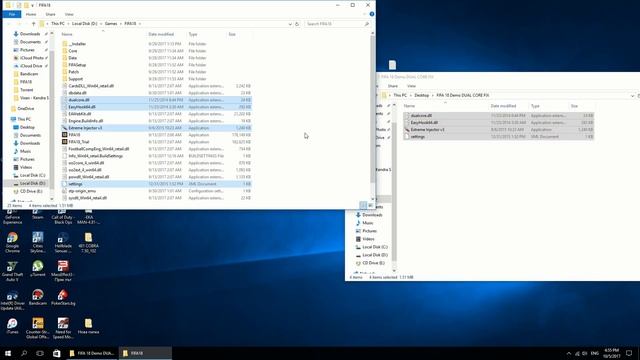Open the Action Center notifications icon
This screenshot has height=360, width=640.
click(629, 353)
